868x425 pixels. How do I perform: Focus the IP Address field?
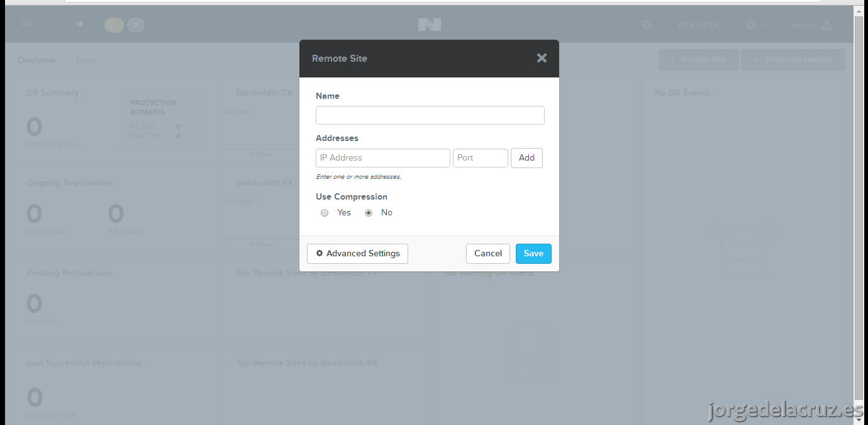(383, 158)
